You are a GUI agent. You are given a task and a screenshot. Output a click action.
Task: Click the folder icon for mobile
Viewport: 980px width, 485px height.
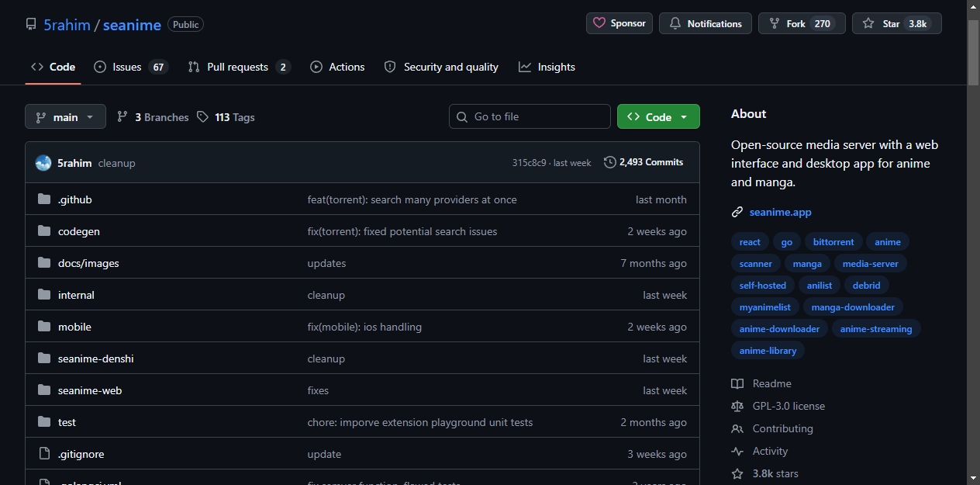[x=44, y=327]
